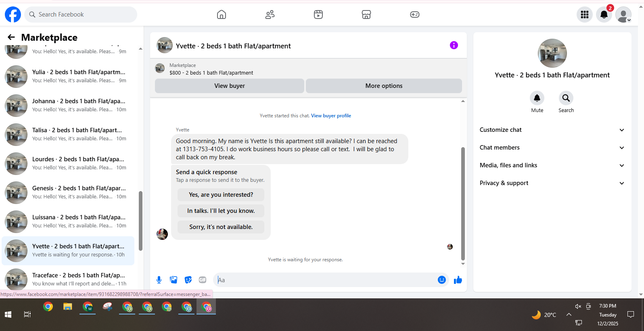Click the More options button
This screenshot has width=644, height=331.
point(384,86)
